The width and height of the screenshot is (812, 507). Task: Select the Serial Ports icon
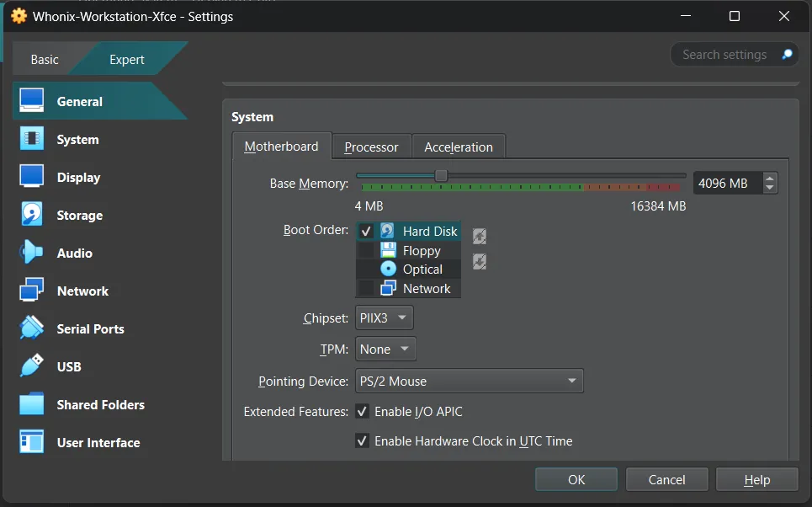[x=32, y=328]
